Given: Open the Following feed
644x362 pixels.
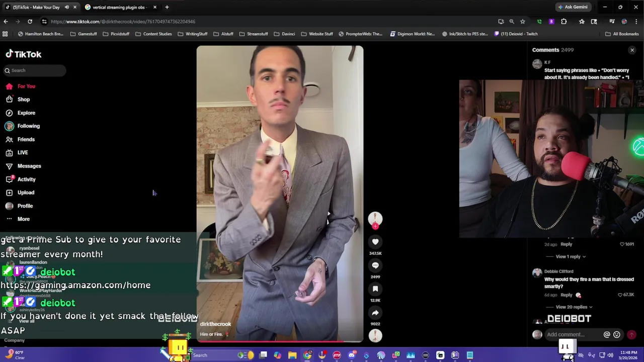Looking at the screenshot, I should point(23,126).
